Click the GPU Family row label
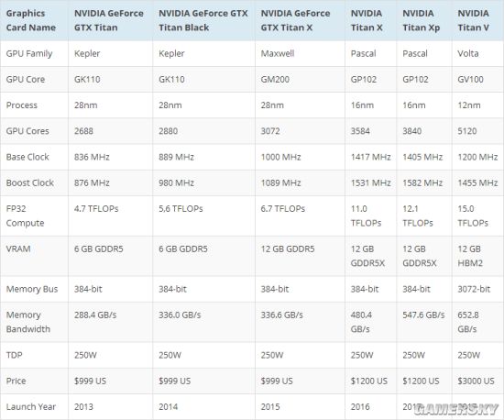This screenshot has height=420, width=504. click(29, 54)
